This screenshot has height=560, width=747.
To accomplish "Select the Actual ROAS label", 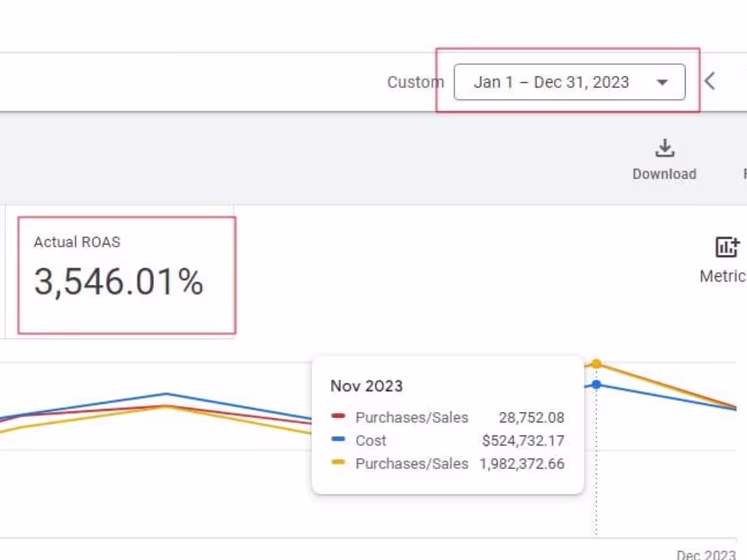I will coord(77,242).
